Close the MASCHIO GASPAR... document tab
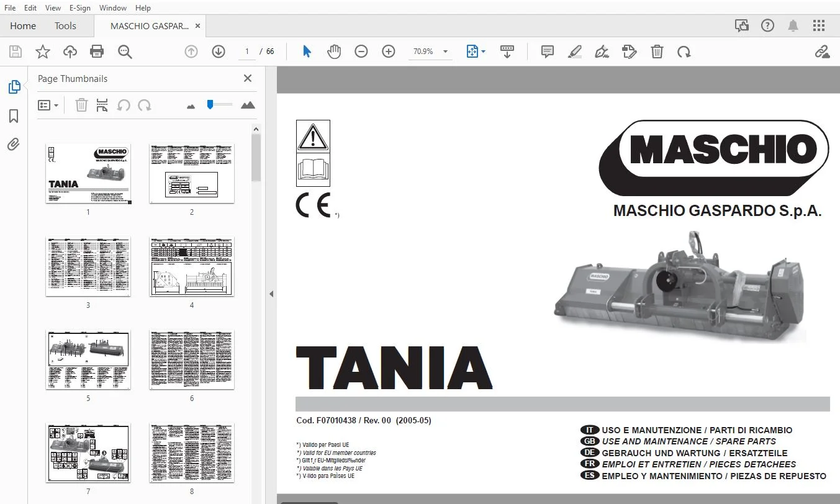840x504 pixels. click(197, 26)
